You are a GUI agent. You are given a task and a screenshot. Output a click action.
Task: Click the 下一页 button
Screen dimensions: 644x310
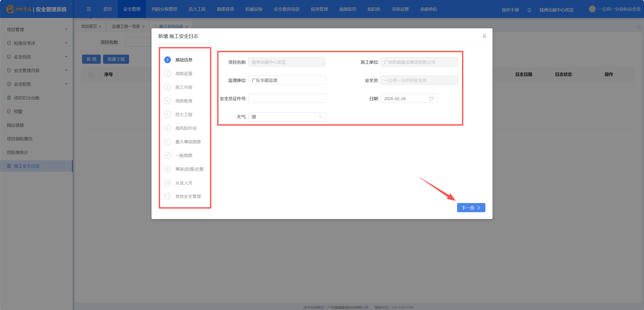471,208
